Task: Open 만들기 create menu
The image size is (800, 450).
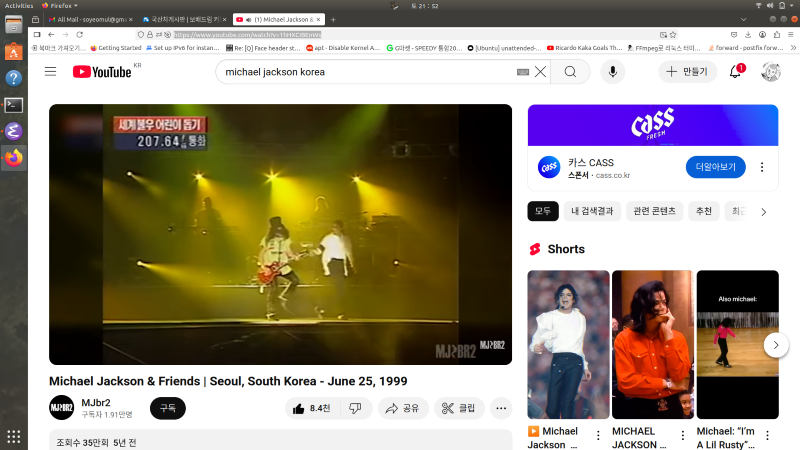Action: tap(687, 72)
